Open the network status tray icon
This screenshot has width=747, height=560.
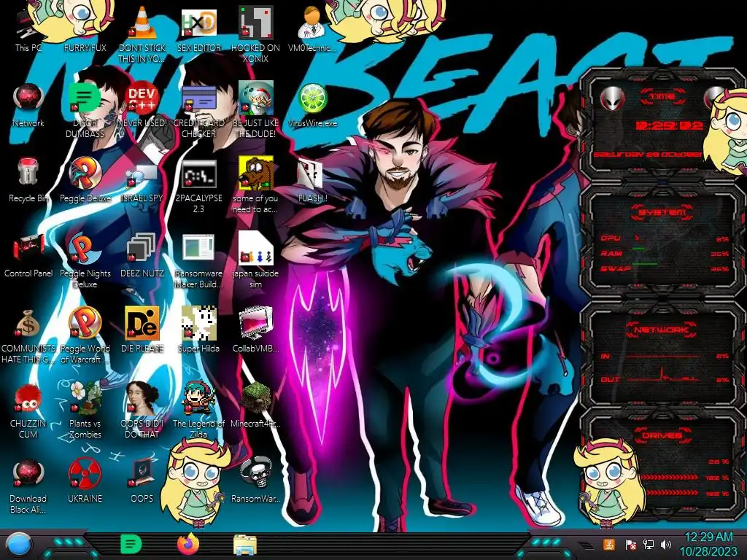pos(648,544)
